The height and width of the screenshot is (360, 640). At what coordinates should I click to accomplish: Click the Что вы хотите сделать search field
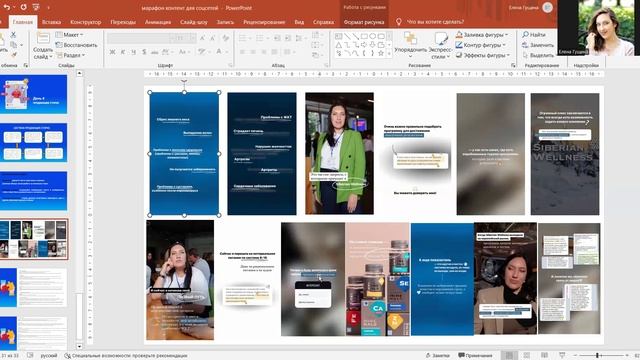tap(435, 22)
